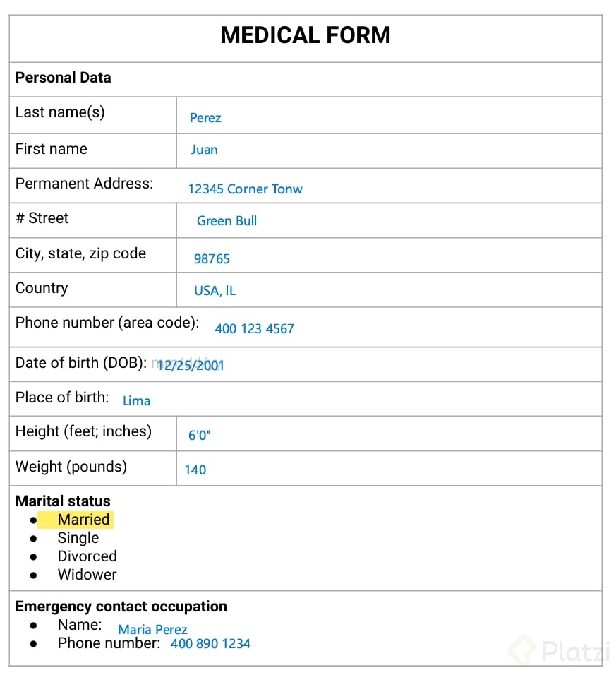The height and width of the screenshot is (675, 616).
Task: Click the First name field with Juan
Action: tap(204, 150)
